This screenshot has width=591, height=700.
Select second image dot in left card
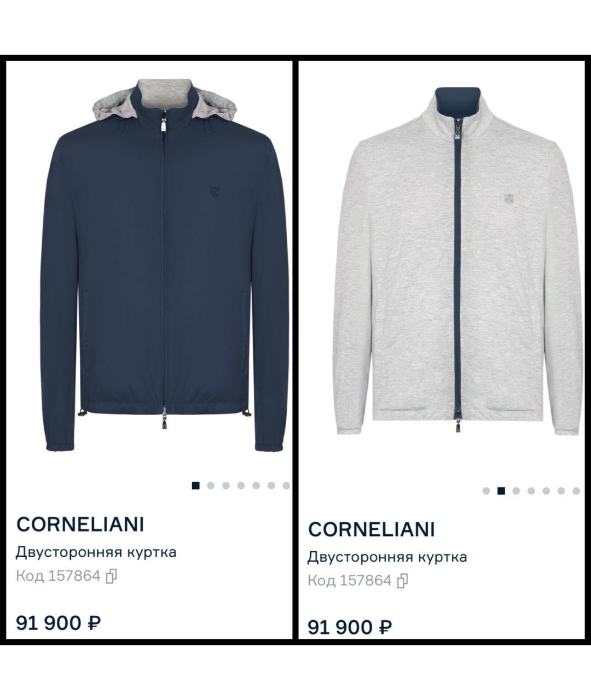pos(211,485)
